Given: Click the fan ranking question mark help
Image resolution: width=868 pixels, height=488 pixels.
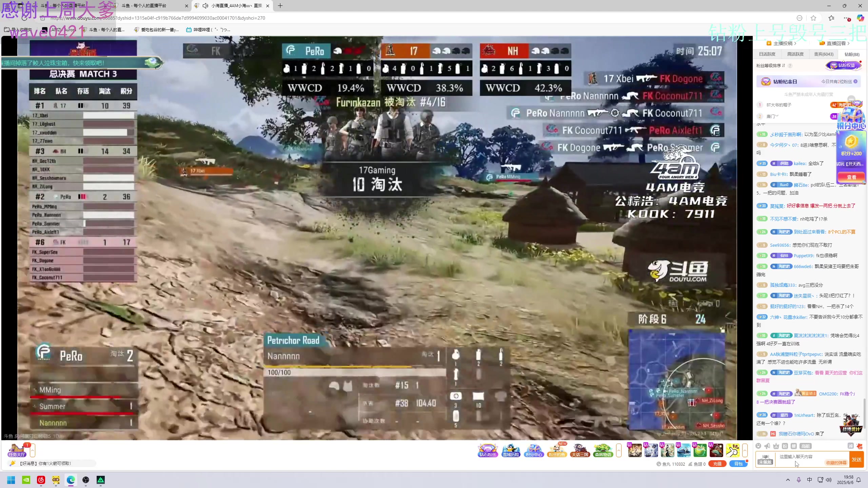Looking at the screenshot, I should click(790, 66).
